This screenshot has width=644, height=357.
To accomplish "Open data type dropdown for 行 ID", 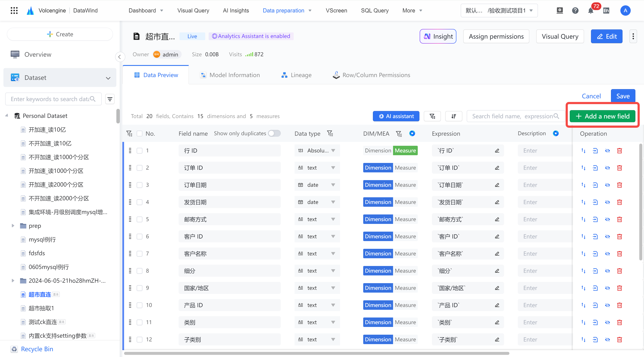I will tap(317, 150).
